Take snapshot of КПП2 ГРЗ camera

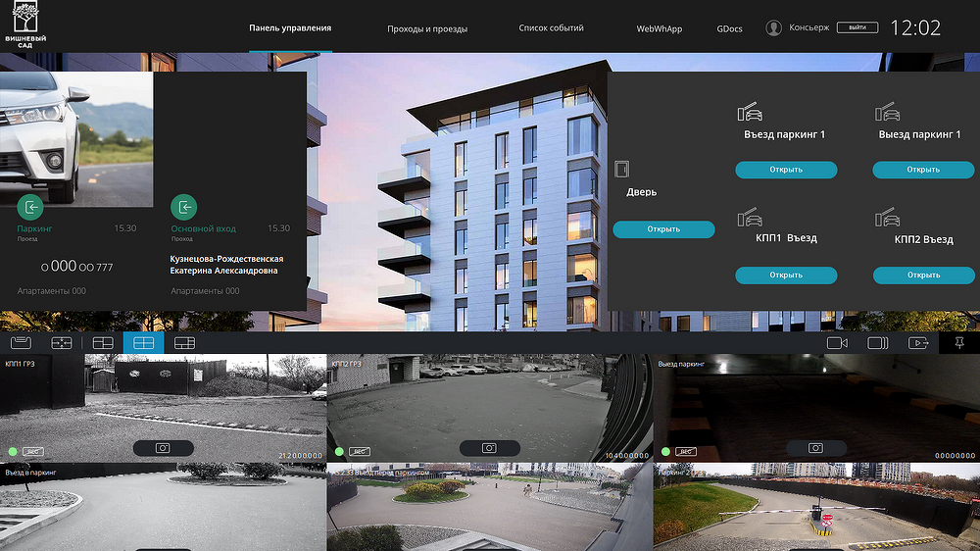[489, 448]
